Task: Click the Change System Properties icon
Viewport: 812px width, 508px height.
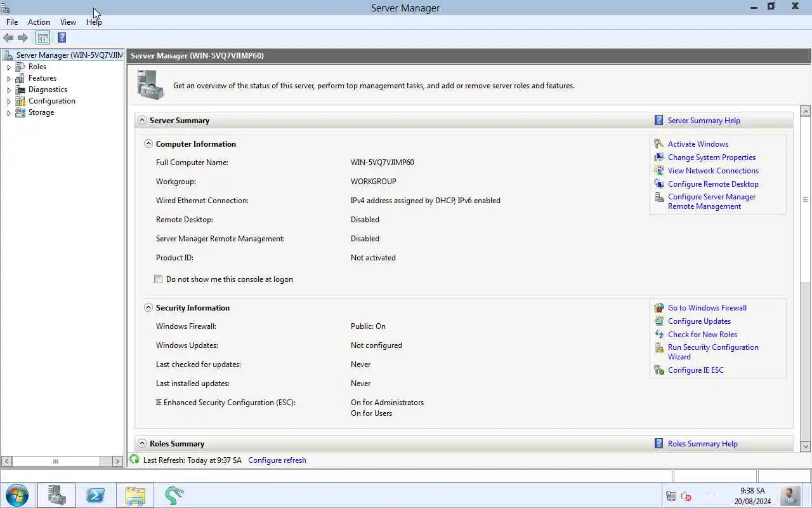Action: tap(659, 157)
